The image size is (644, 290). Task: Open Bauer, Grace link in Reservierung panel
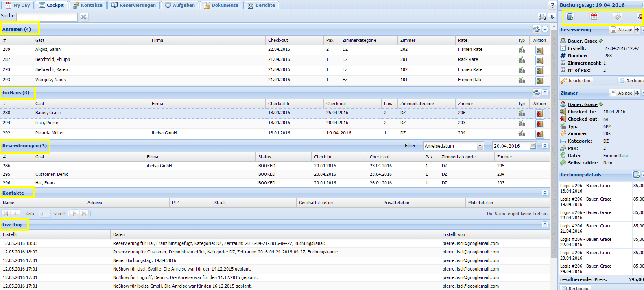click(583, 41)
